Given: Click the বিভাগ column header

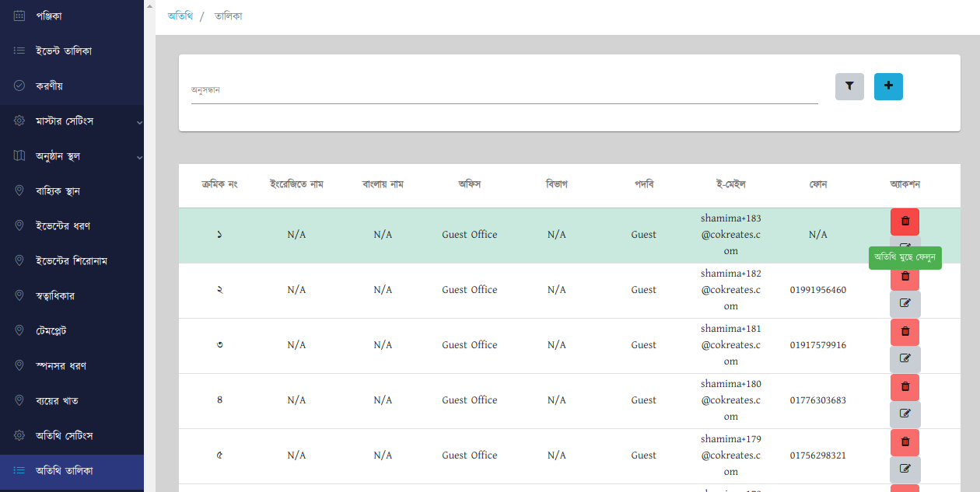Looking at the screenshot, I should [557, 185].
